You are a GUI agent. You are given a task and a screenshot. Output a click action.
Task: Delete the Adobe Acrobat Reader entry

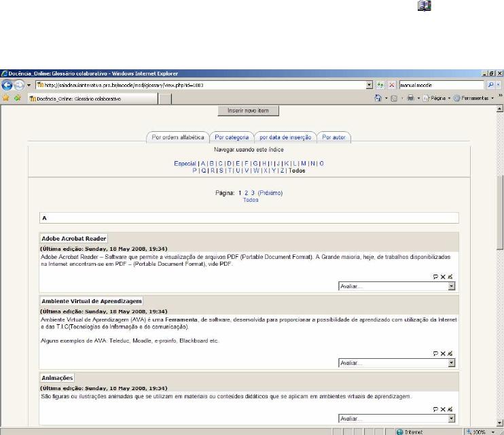click(x=443, y=277)
